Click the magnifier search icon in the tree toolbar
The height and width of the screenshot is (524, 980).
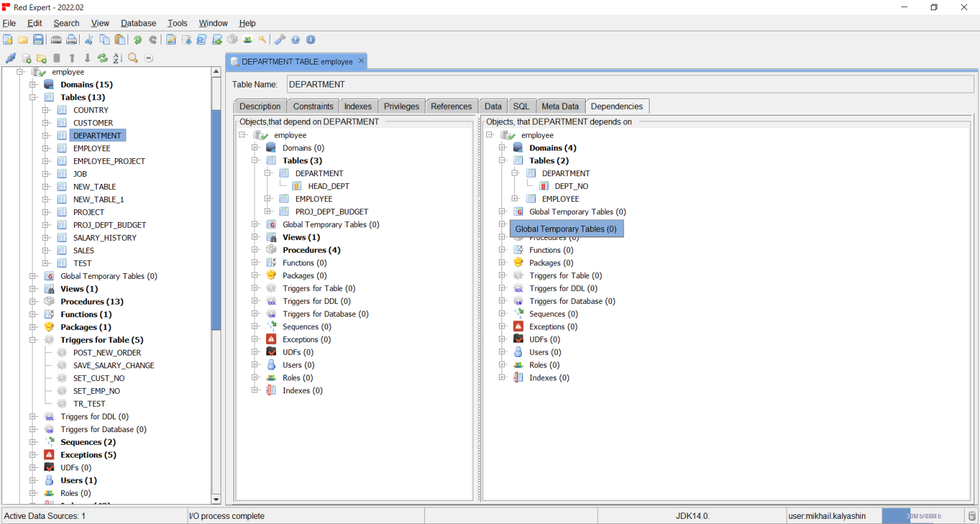click(133, 58)
